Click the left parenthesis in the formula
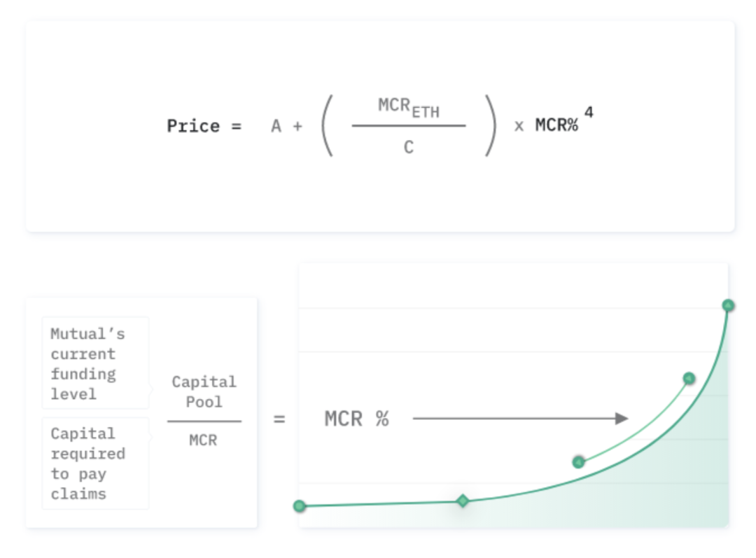Viewport: 756px width, 558px height. pyautogui.click(x=325, y=127)
